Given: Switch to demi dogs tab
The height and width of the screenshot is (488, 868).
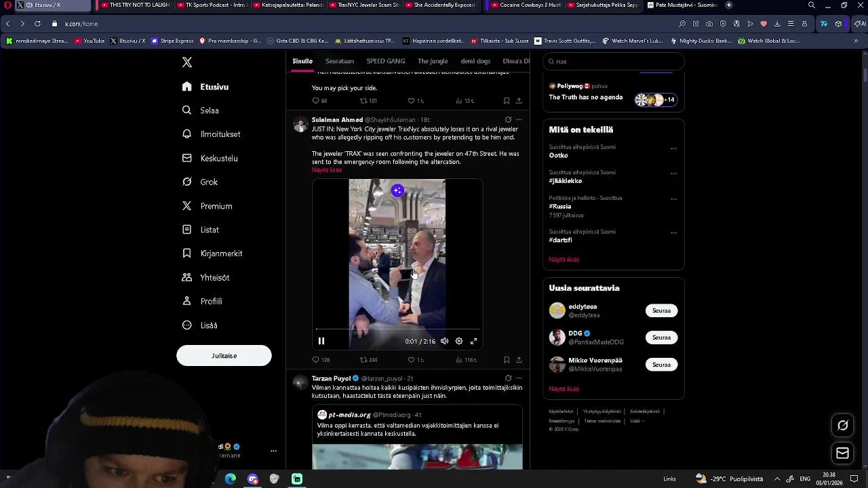Looking at the screenshot, I should click(x=475, y=61).
